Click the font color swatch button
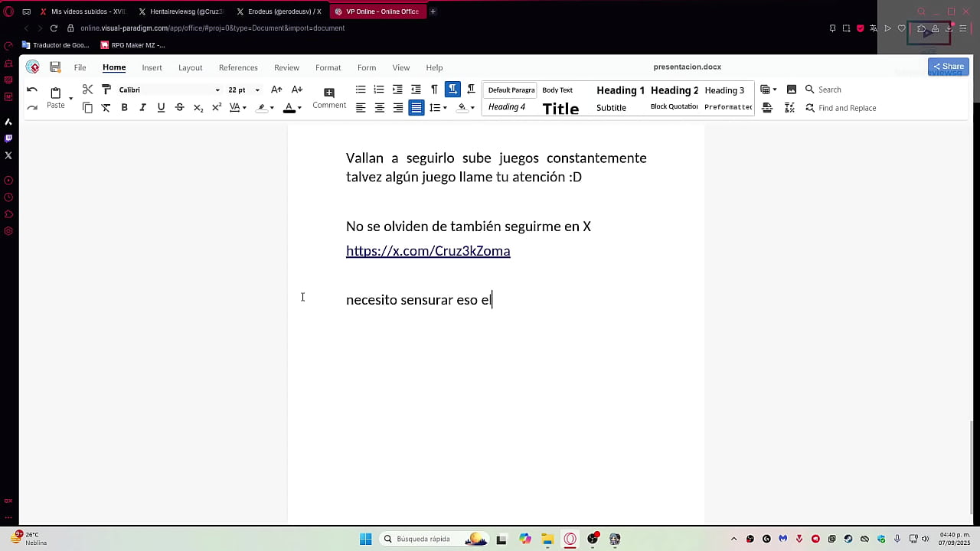980x551 pixels. [289, 108]
